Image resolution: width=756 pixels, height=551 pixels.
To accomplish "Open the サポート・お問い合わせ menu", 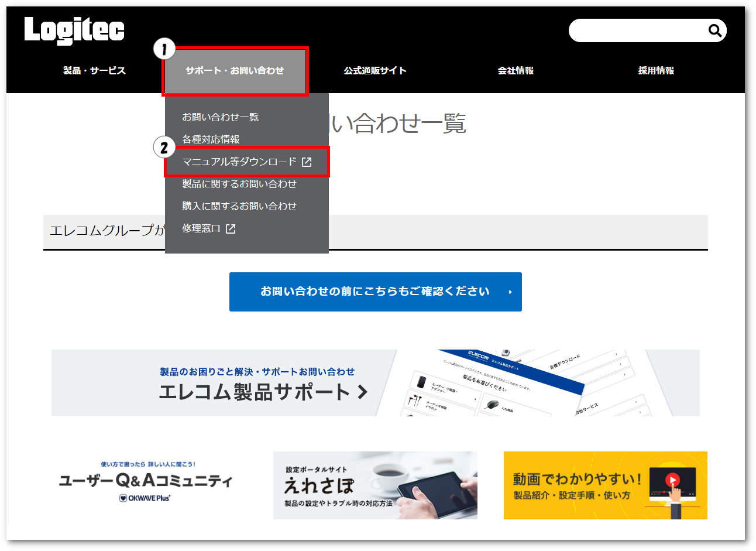I will click(235, 71).
